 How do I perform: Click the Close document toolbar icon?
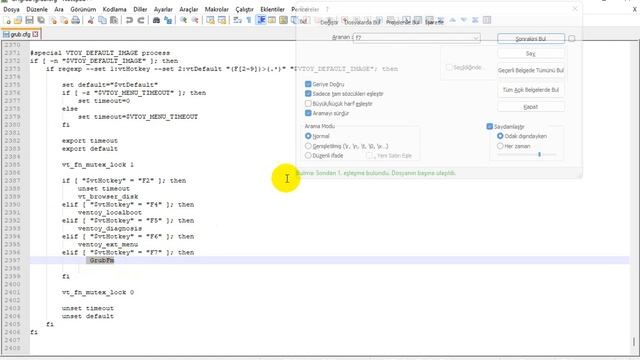tap(53, 20)
